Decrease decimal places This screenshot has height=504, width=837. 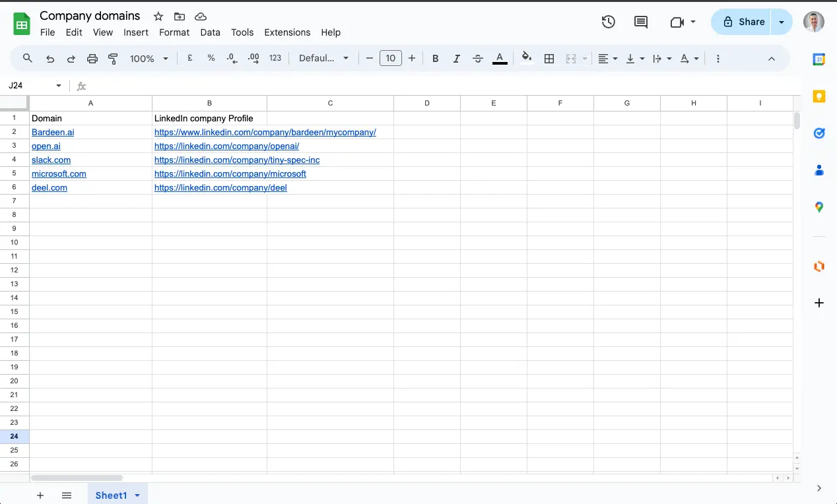coord(232,59)
